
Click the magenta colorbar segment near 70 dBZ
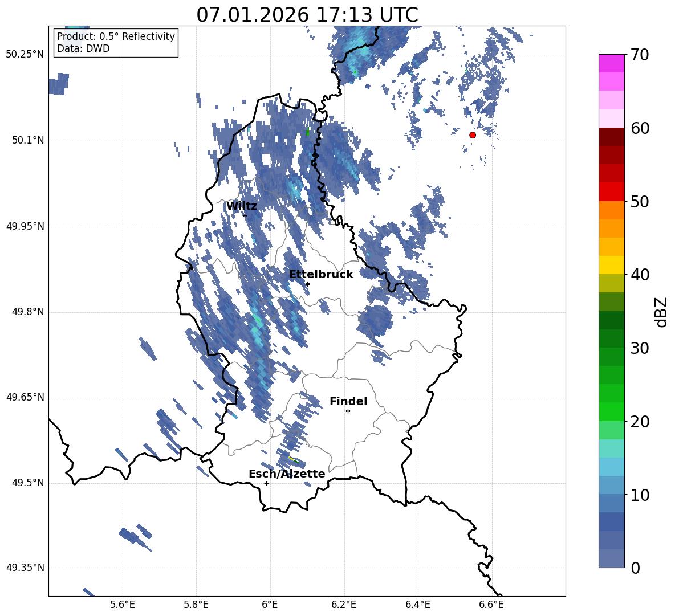pos(611,64)
